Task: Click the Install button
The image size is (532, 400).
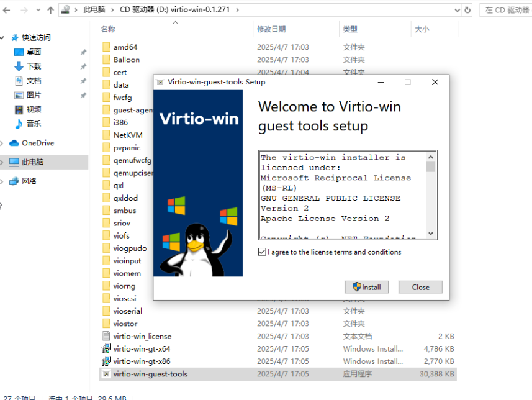Action: click(366, 287)
